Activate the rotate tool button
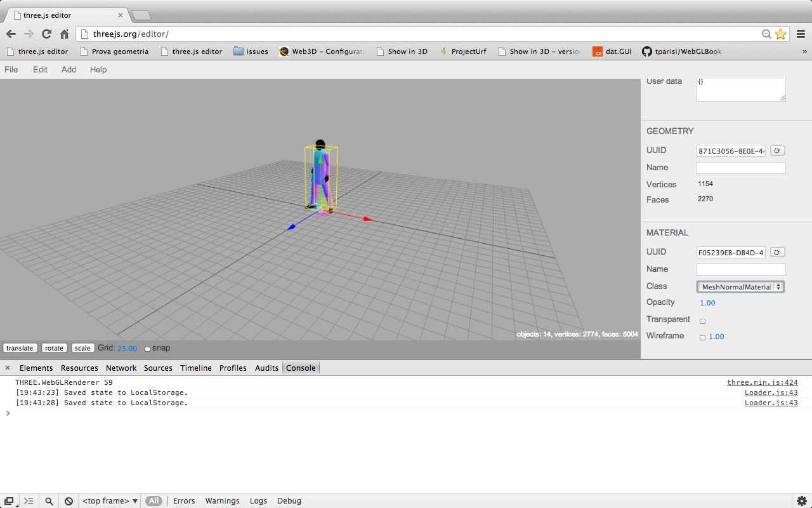This screenshot has height=508, width=812. [x=55, y=348]
